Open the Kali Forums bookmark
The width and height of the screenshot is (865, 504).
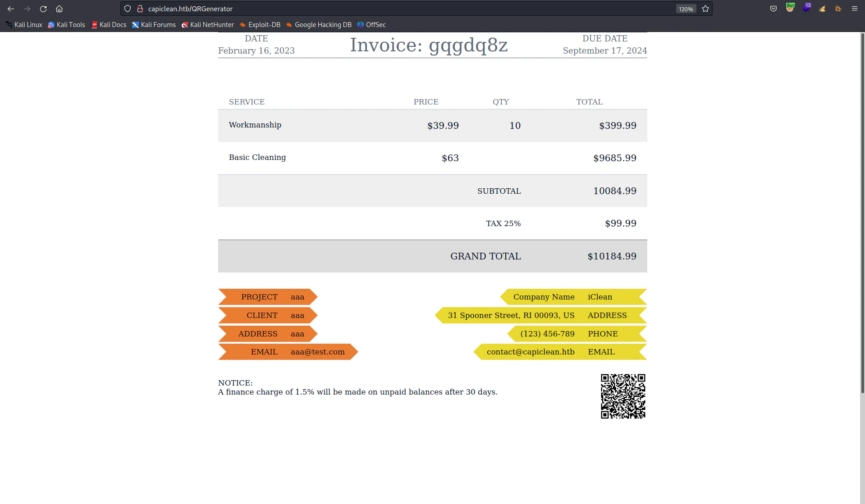click(154, 25)
